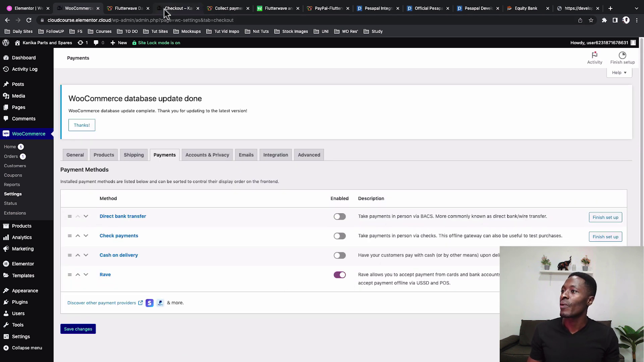Reload the page with browser refresh icon
Screen dimensions: 644x362
(x=29, y=20)
